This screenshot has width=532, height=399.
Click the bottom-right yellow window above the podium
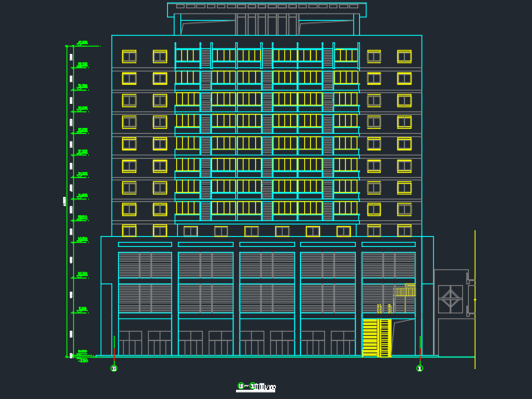pyautogui.click(x=404, y=230)
